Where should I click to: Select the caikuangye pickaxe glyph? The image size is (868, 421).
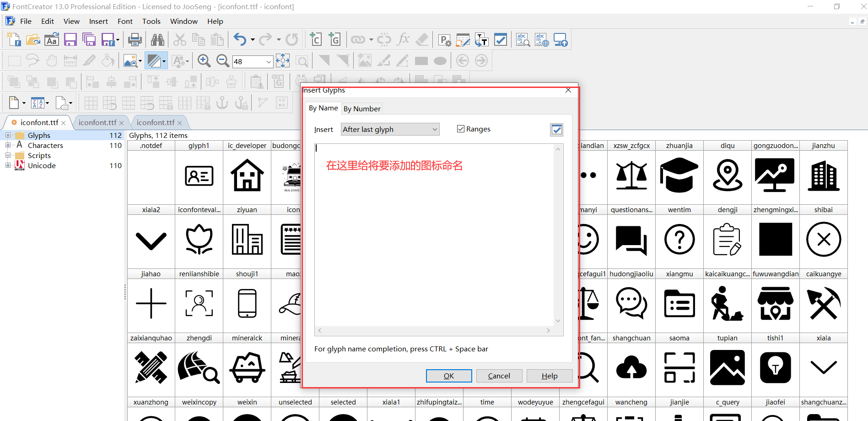(x=824, y=303)
